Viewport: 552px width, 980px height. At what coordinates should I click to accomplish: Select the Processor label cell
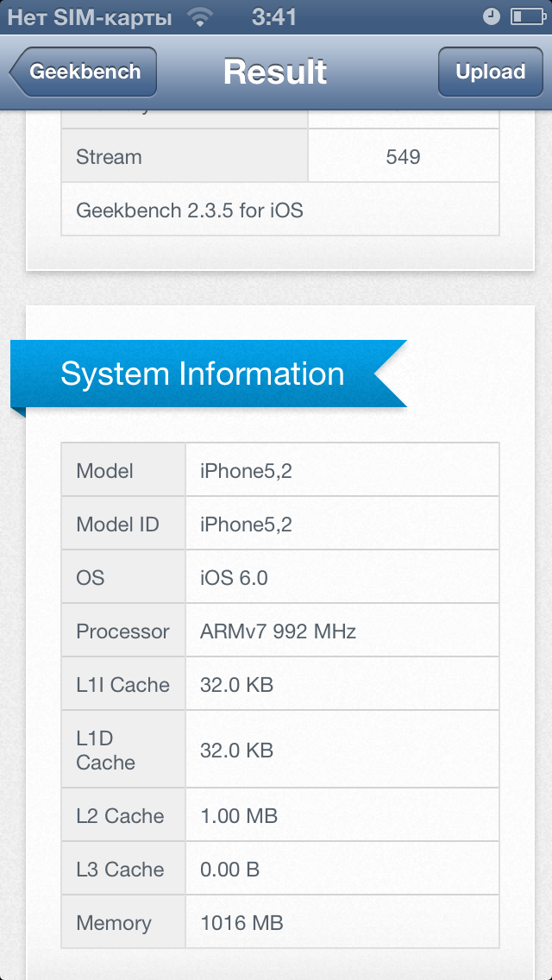[x=124, y=631]
